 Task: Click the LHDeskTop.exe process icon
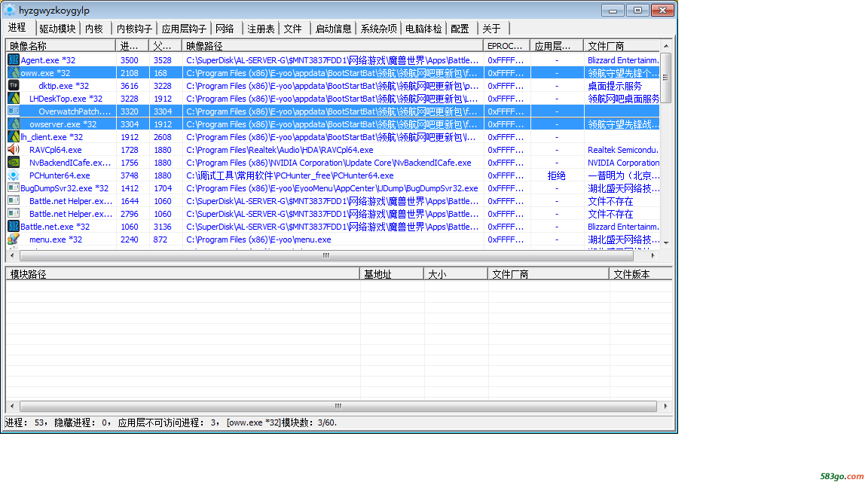click(14, 98)
